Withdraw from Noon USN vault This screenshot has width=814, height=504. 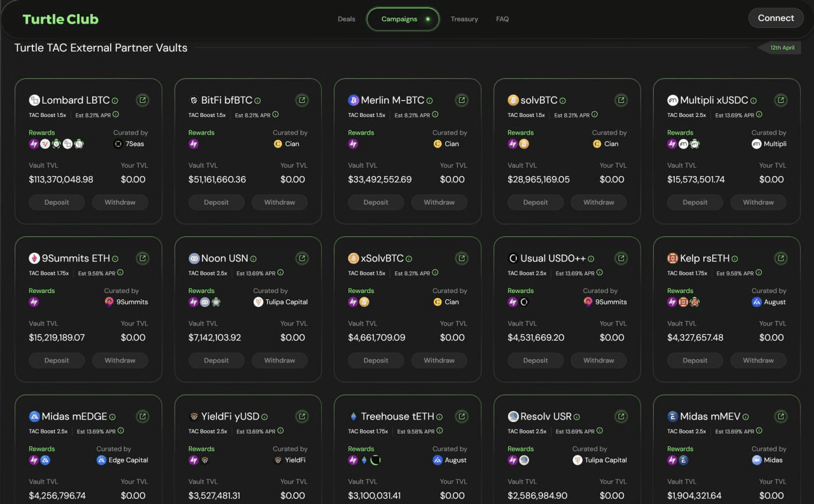(280, 360)
